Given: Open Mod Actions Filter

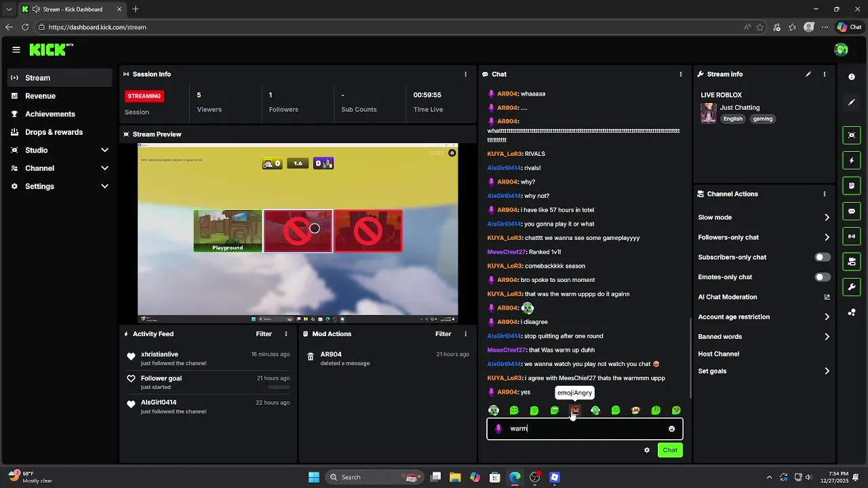Looking at the screenshot, I should pyautogui.click(x=443, y=334).
